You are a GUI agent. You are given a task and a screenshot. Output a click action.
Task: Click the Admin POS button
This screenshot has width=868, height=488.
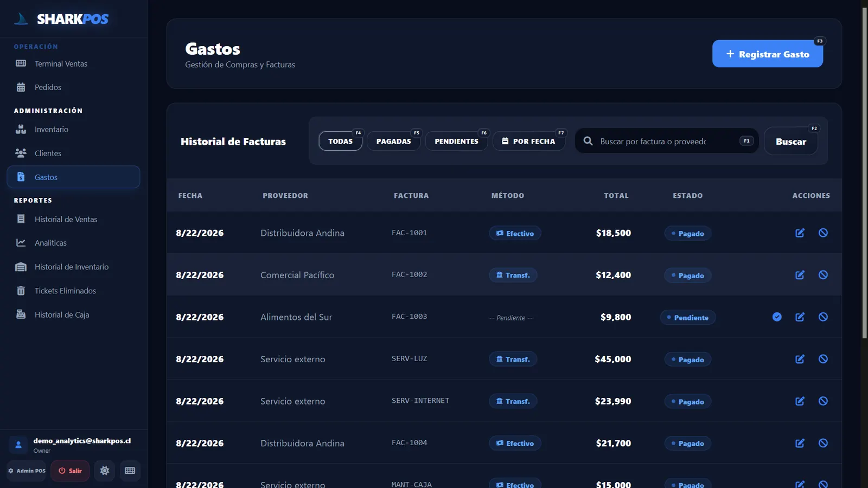27,471
